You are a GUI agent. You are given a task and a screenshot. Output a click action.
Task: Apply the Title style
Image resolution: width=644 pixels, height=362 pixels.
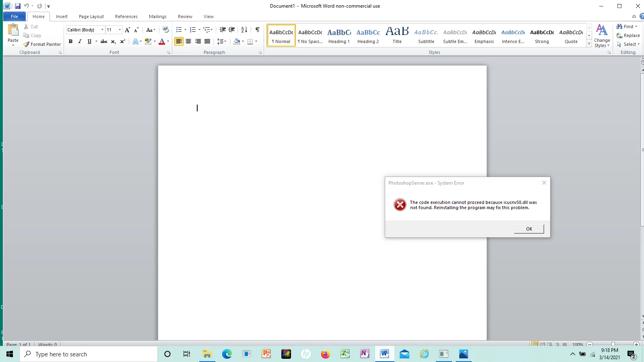tap(397, 35)
